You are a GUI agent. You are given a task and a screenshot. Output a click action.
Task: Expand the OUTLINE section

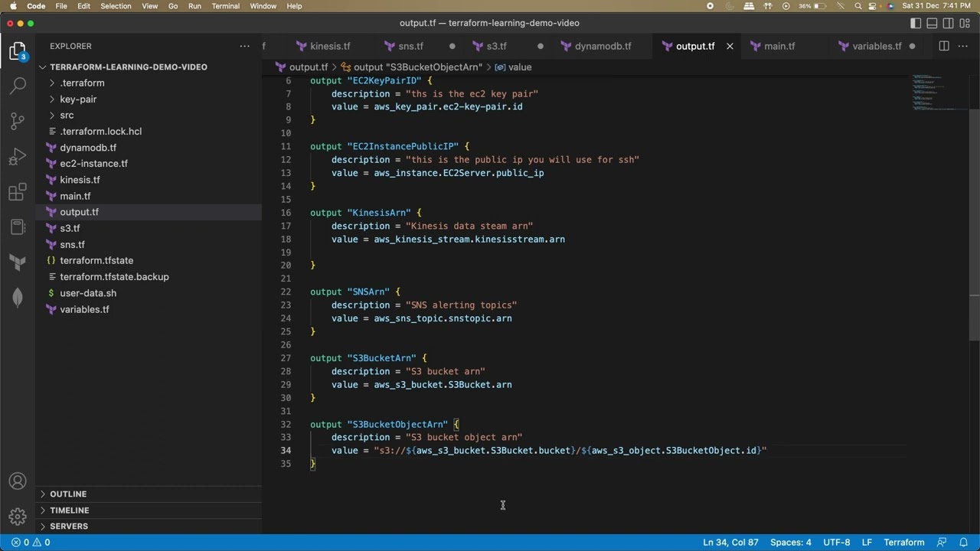pyautogui.click(x=68, y=494)
